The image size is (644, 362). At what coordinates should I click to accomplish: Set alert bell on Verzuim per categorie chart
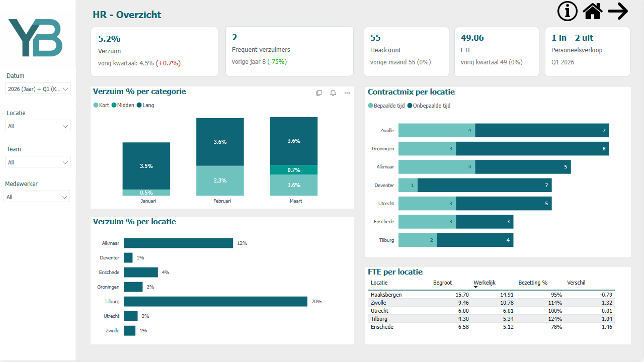point(333,93)
